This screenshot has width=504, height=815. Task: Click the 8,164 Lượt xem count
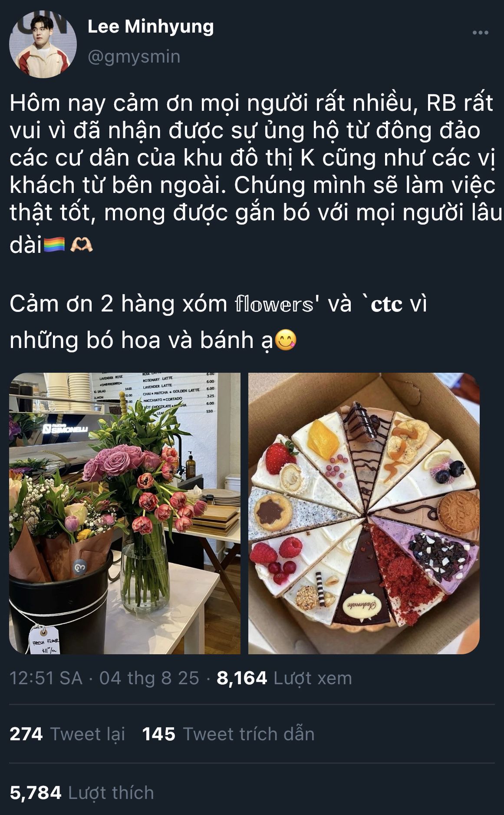tap(284, 678)
